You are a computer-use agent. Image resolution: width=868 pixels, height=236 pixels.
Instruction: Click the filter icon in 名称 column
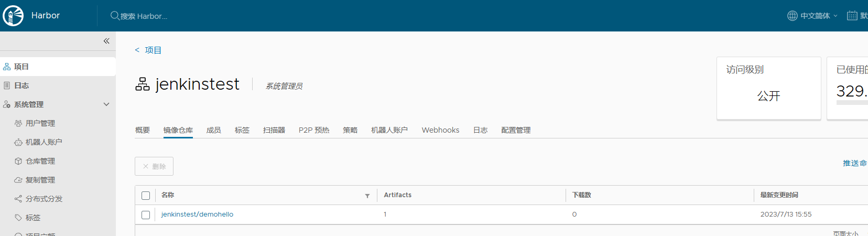367,196
